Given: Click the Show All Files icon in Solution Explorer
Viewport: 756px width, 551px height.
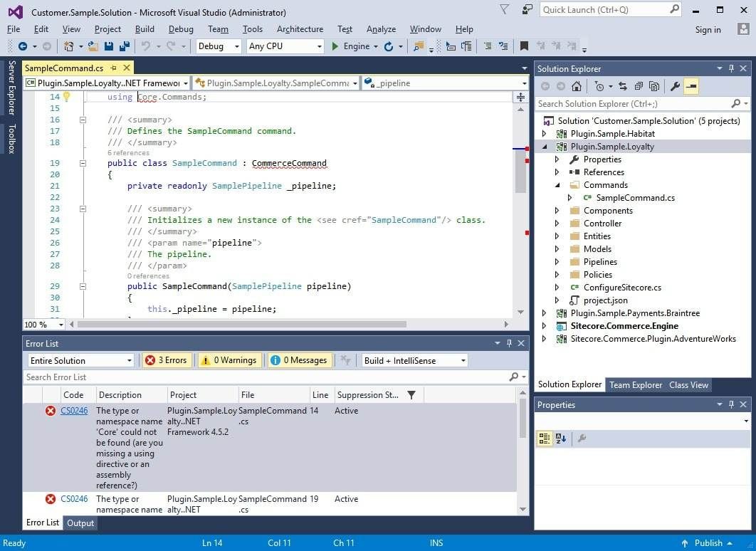Looking at the screenshot, I should click(x=654, y=86).
